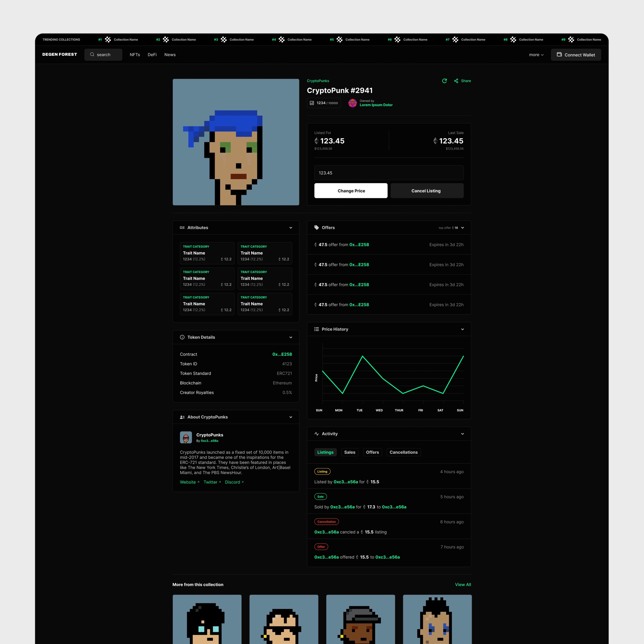Open the more dropdown in navbar
The height and width of the screenshot is (644, 644).
(x=536, y=55)
